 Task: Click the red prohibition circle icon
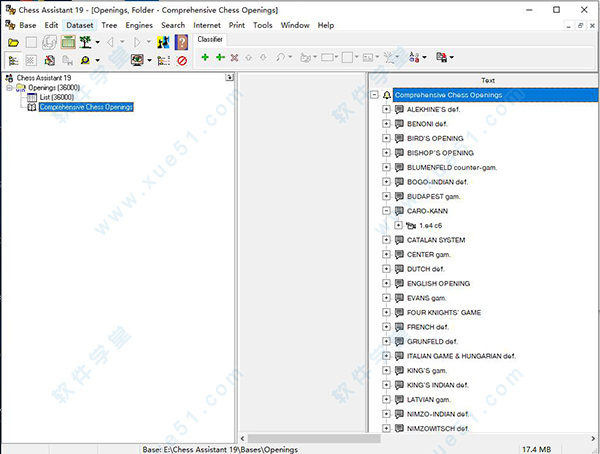point(182,61)
